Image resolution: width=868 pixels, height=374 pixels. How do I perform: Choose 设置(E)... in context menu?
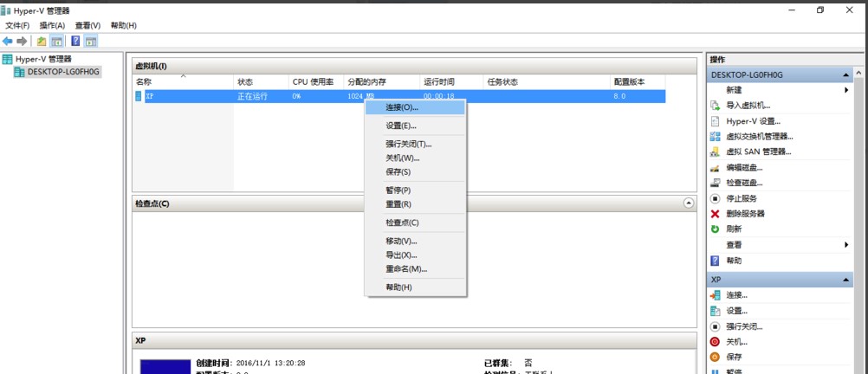click(415, 126)
